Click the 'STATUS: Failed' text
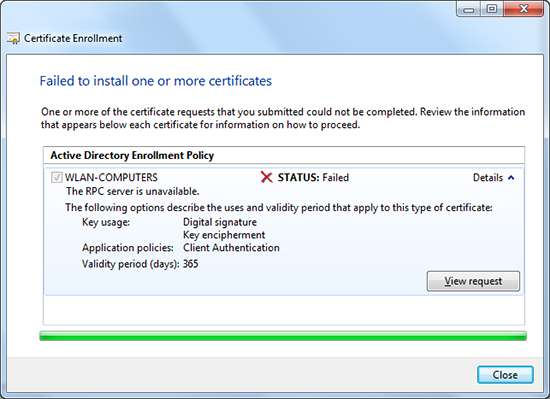550x399 pixels. tap(313, 177)
